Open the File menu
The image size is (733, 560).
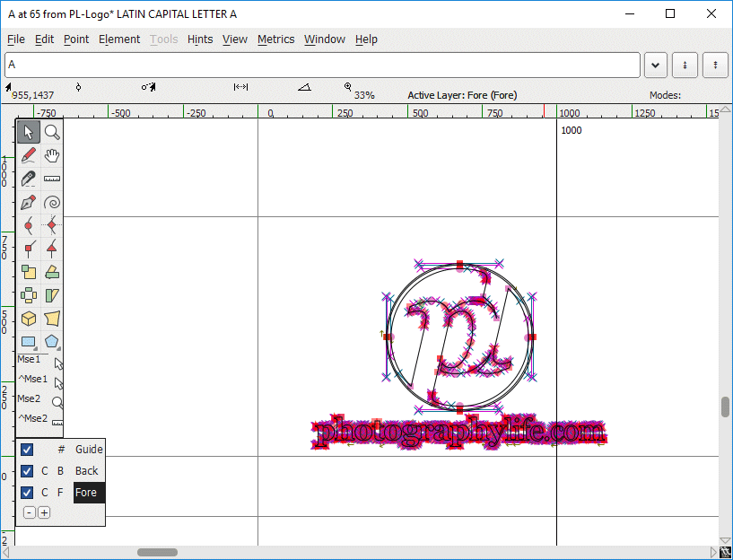coord(16,39)
